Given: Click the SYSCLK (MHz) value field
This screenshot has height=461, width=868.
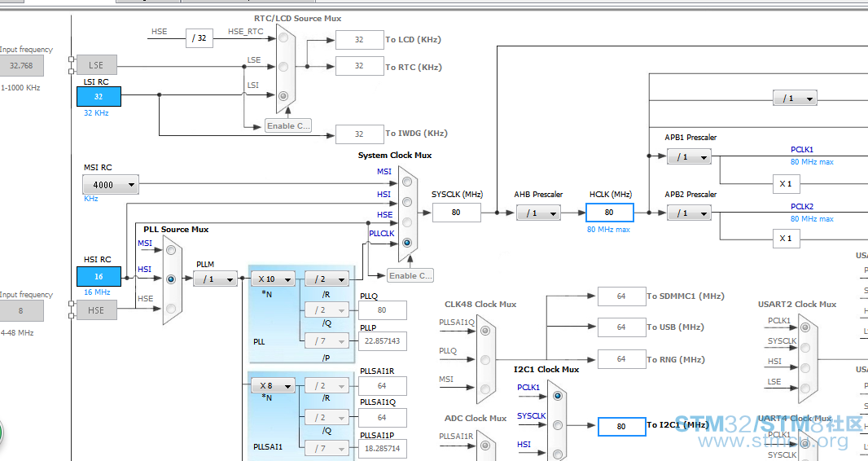Looking at the screenshot, I should [x=456, y=212].
